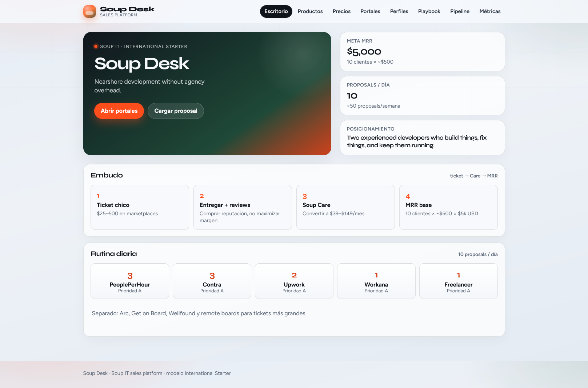The width and height of the screenshot is (588, 388).
Task: Select the POSICIONAMIENTO card
Action: click(x=422, y=138)
